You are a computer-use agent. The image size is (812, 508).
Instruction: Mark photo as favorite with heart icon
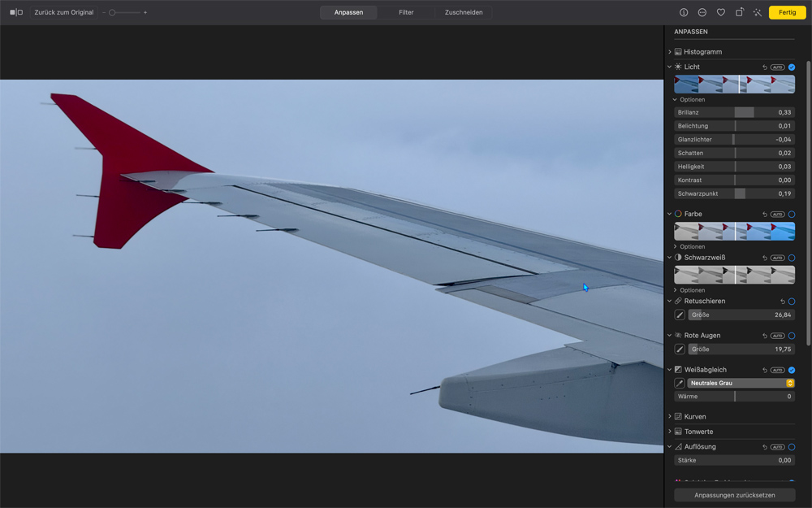click(x=721, y=12)
